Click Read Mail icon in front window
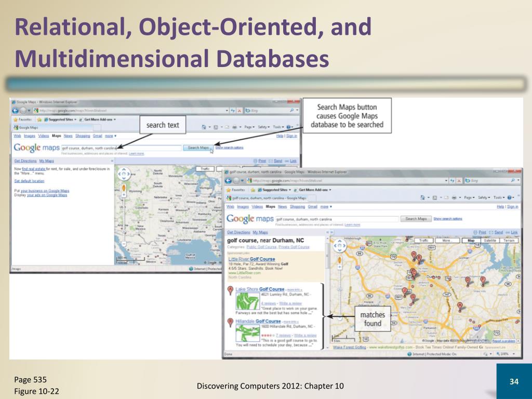 pyautogui.click(x=446, y=197)
